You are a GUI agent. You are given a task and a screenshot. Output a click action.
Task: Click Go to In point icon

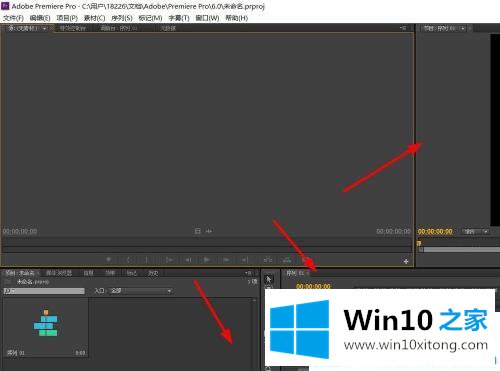pos(169,259)
